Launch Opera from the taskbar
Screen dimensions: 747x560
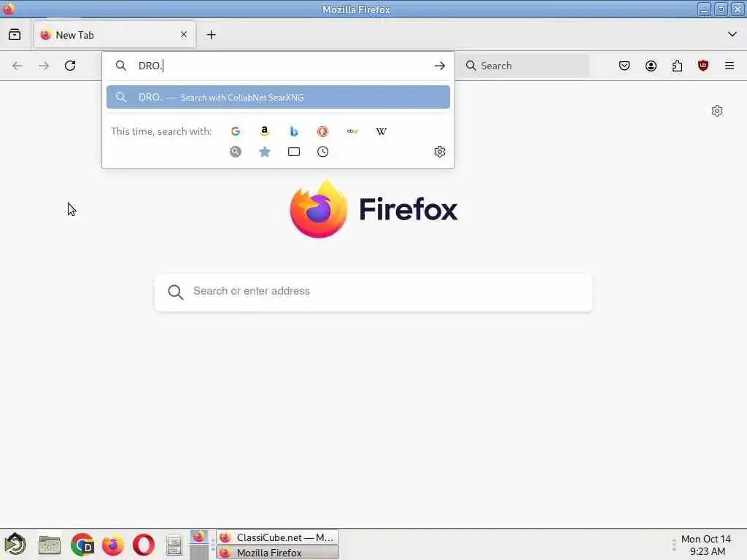point(144,545)
